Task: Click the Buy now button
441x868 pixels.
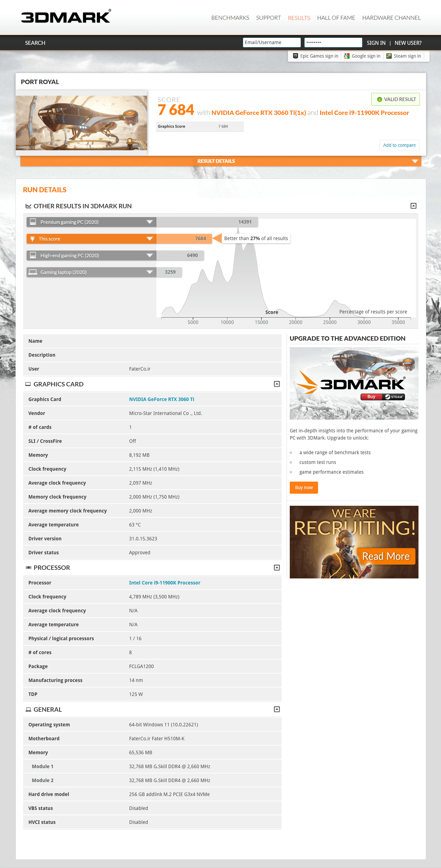Action: point(304,488)
